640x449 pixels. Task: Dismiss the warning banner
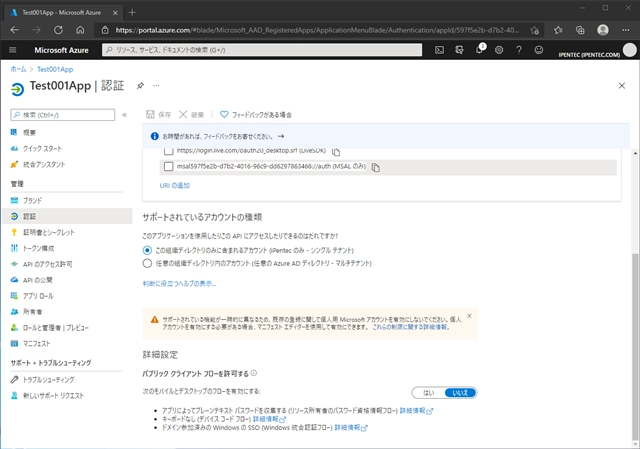click(x=469, y=316)
